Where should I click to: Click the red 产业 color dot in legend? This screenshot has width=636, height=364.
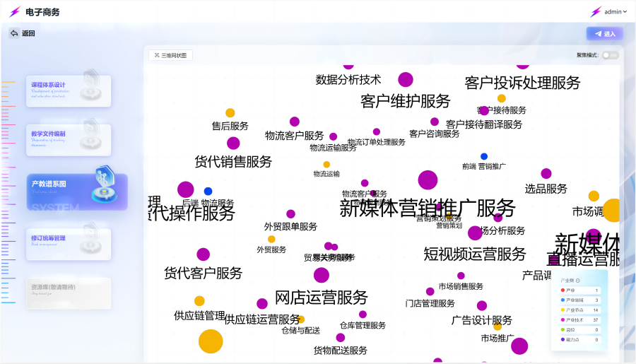click(563, 290)
